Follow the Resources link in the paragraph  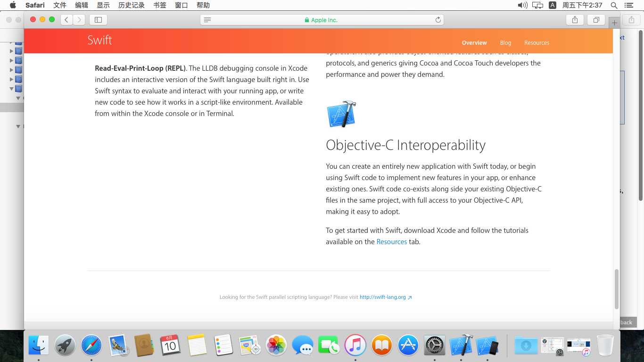point(391,242)
